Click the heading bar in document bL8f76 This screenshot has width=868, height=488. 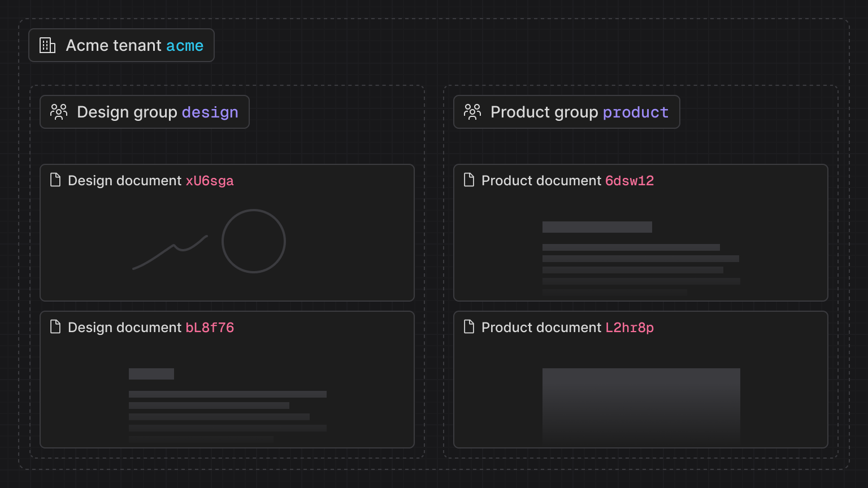click(x=151, y=373)
